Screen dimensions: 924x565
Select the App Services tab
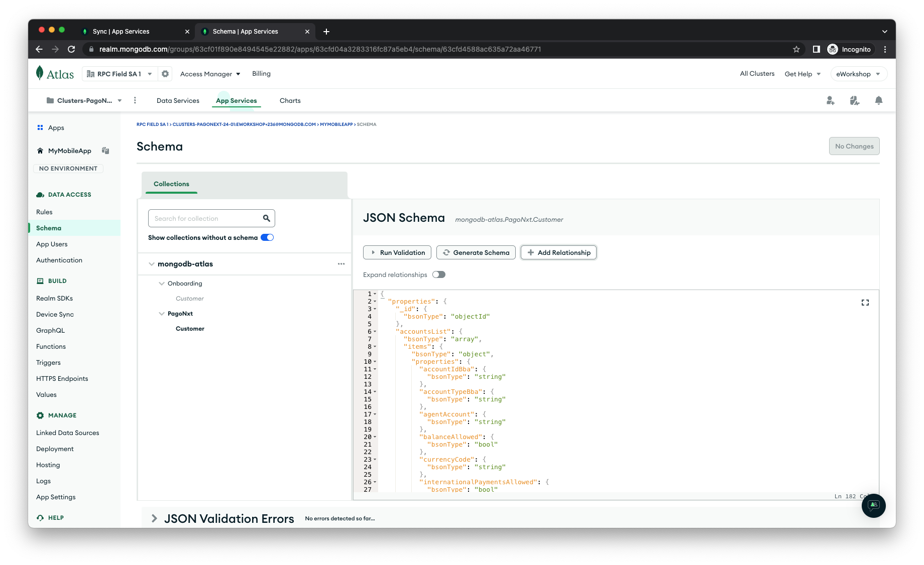click(237, 100)
